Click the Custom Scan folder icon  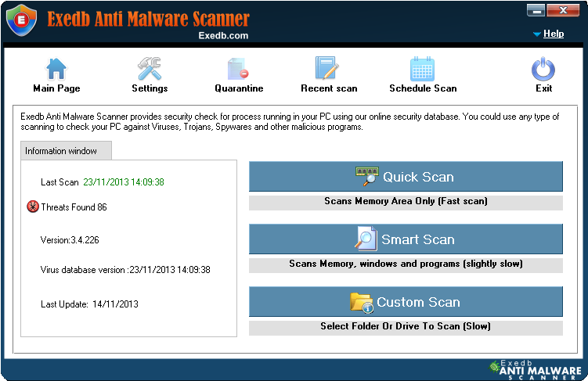pyautogui.click(x=362, y=302)
